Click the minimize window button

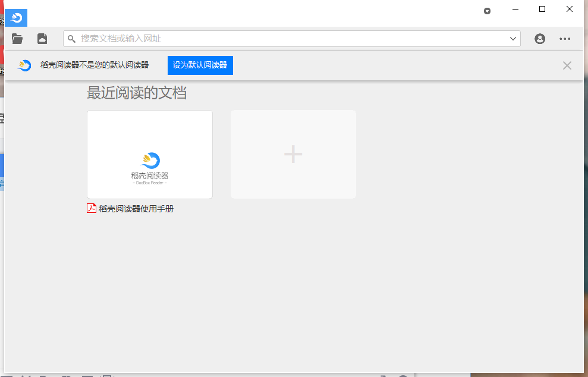[515, 10]
